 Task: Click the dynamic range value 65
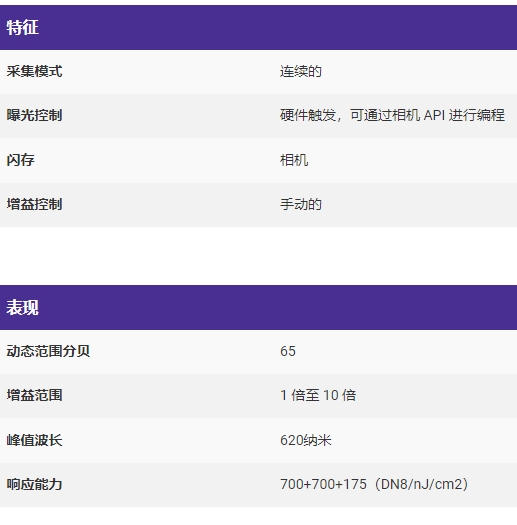tap(288, 351)
